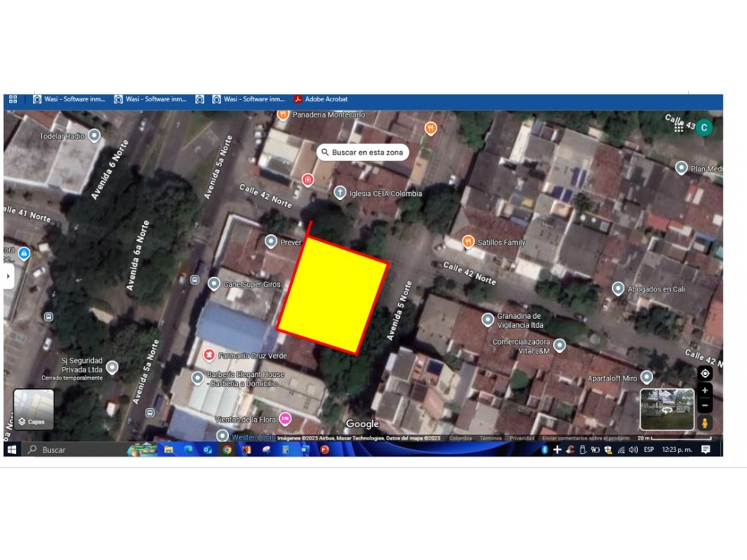The width and height of the screenshot is (747, 560).
Task: Select the Iglesia CEIA Colombia marker
Action: click(340, 193)
